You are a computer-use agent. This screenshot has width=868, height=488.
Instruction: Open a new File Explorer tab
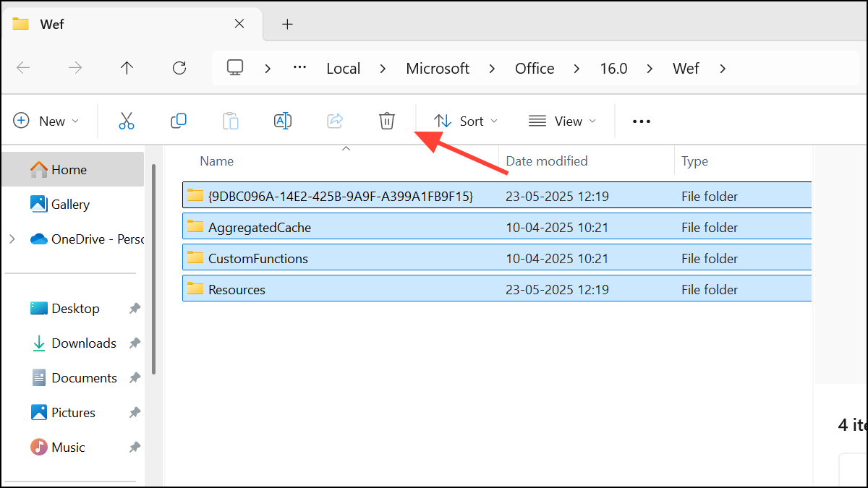[x=287, y=24]
